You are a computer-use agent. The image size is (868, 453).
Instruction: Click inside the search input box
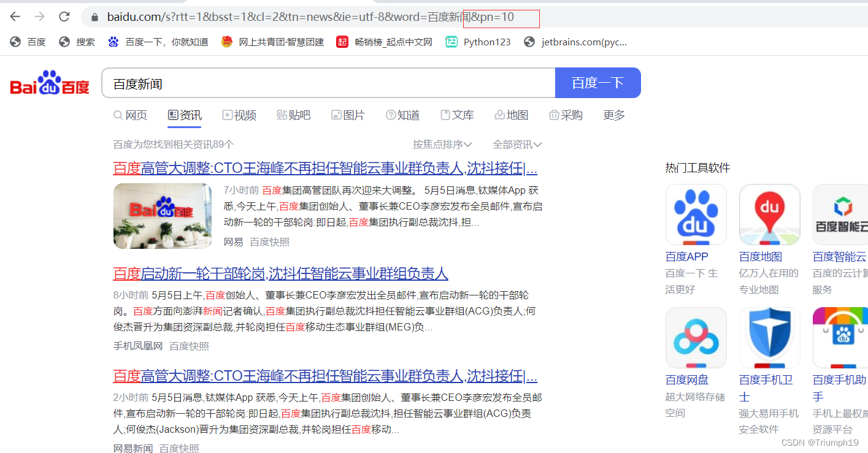pos(307,83)
